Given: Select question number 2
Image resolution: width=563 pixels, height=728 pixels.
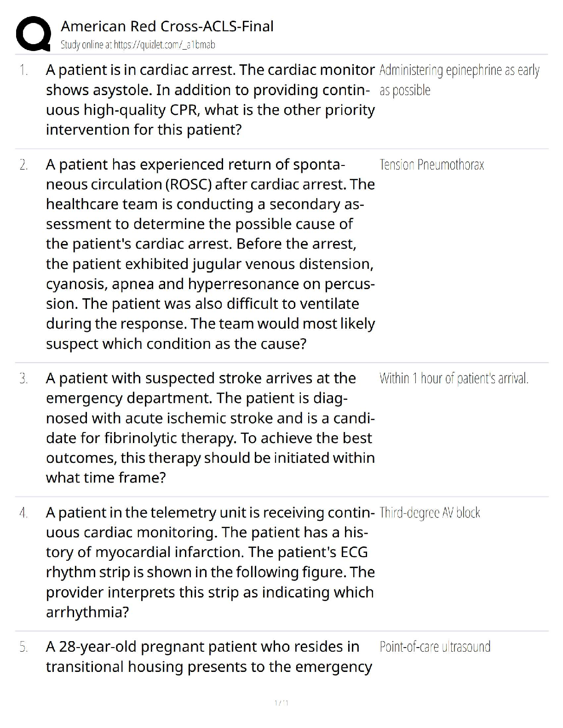Looking at the screenshot, I should point(23,165).
